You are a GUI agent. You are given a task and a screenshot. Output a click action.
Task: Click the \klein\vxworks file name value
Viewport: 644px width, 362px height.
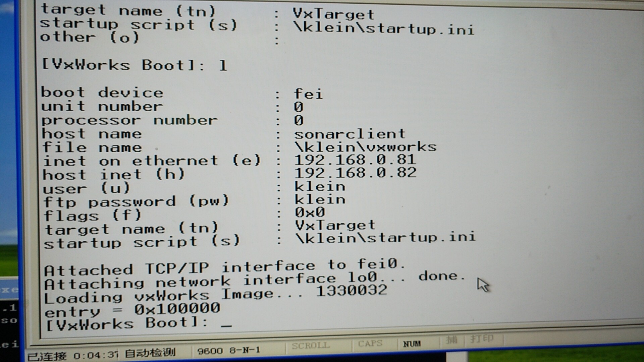[366, 147]
